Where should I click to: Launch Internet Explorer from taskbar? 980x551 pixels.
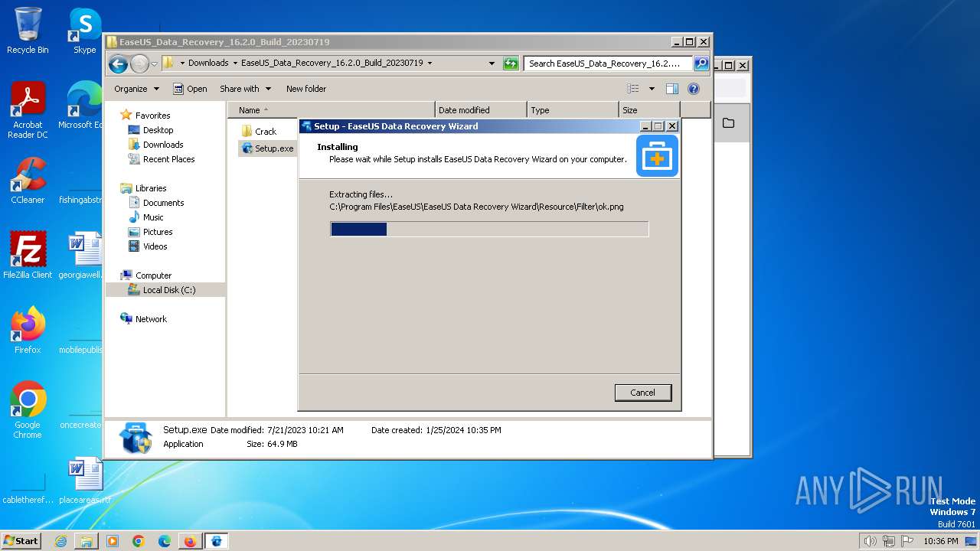60,541
